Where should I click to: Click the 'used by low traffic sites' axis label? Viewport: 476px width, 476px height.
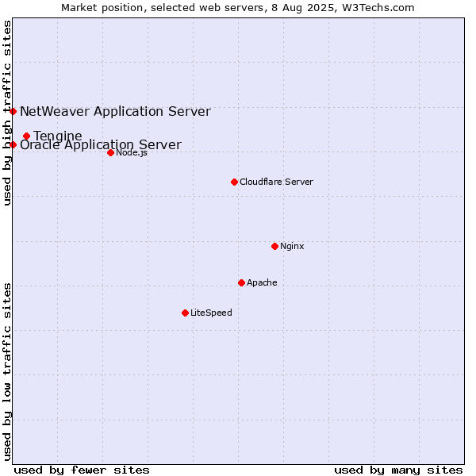pyautogui.click(x=6, y=373)
